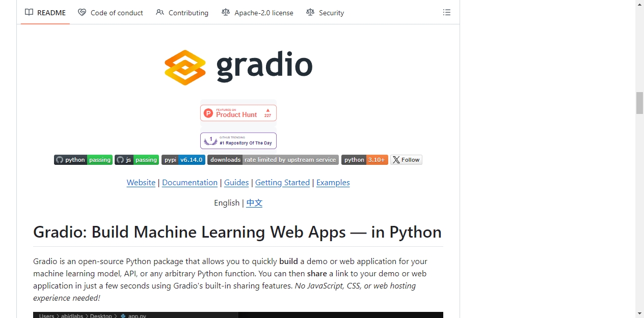Go to the Examples link
Screen dimensions: 644x318
coord(333,183)
